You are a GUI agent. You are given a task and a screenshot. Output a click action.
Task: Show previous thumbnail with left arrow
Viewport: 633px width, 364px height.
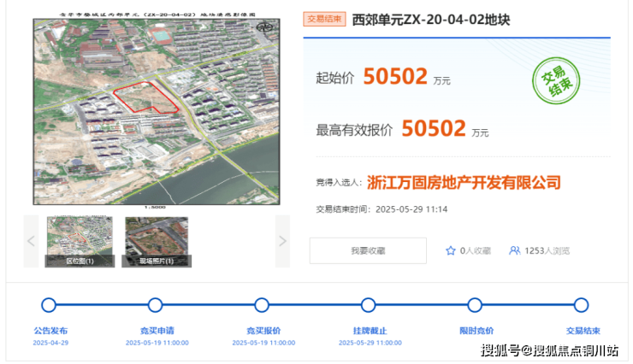coord(31,241)
